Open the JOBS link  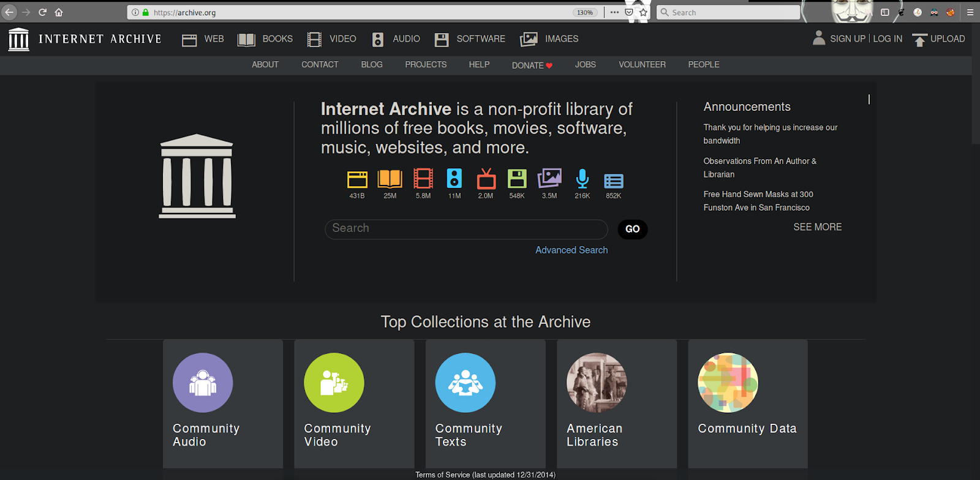pyautogui.click(x=586, y=65)
